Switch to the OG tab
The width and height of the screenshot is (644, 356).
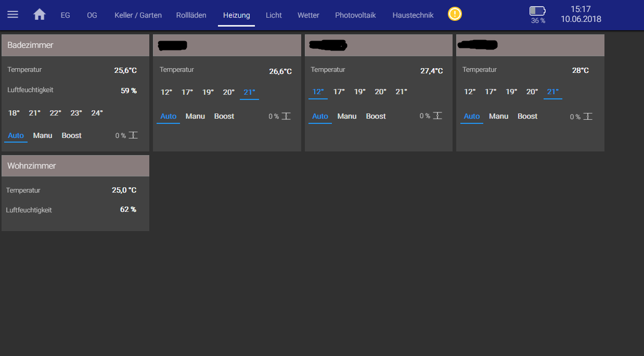[92, 15]
